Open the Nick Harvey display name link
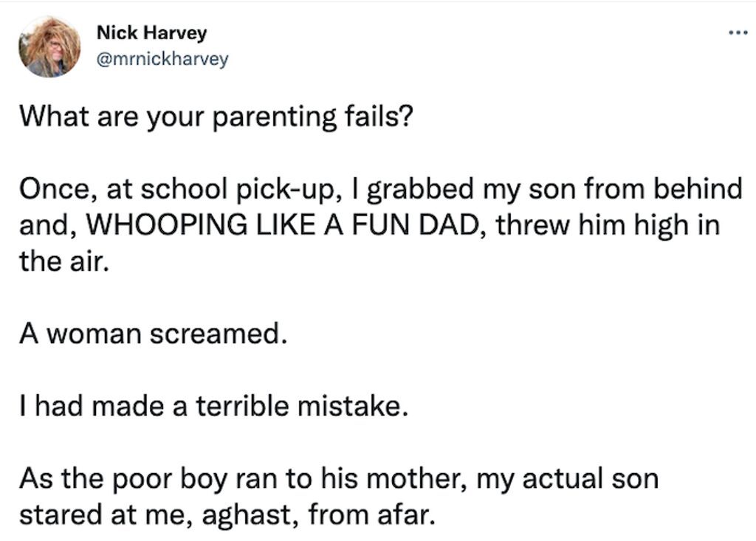 click(x=151, y=32)
